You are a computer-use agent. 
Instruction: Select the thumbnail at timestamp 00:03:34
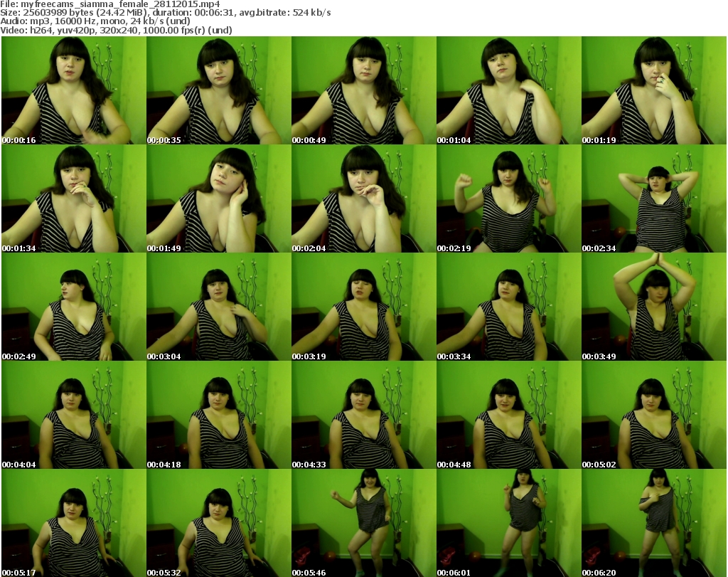coord(509,307)
